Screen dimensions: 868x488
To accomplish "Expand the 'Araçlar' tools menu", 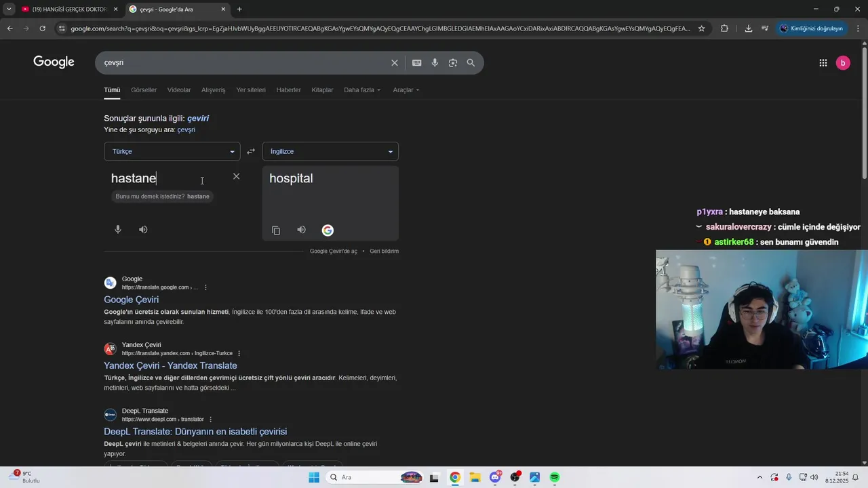I will (406, 90).
